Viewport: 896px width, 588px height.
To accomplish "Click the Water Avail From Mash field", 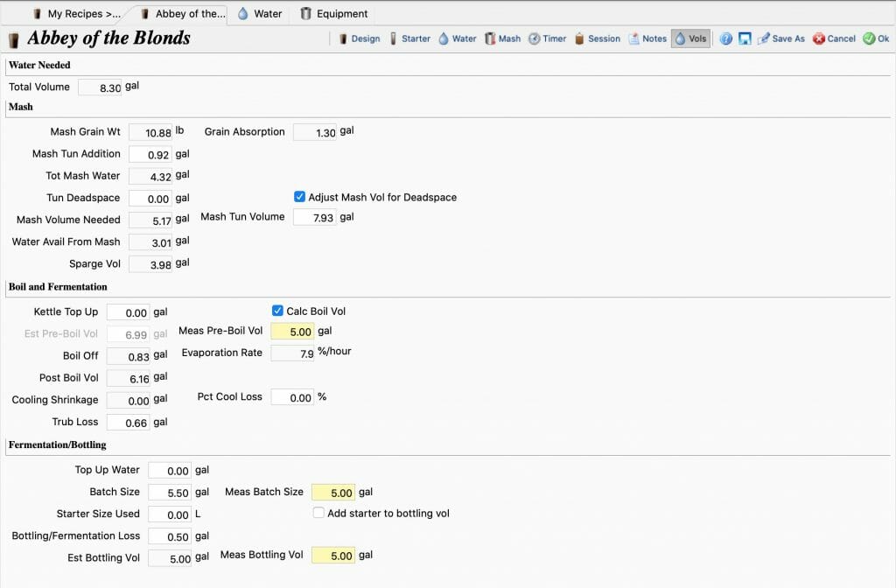I will pyautogui.click(x=150, y=242).
